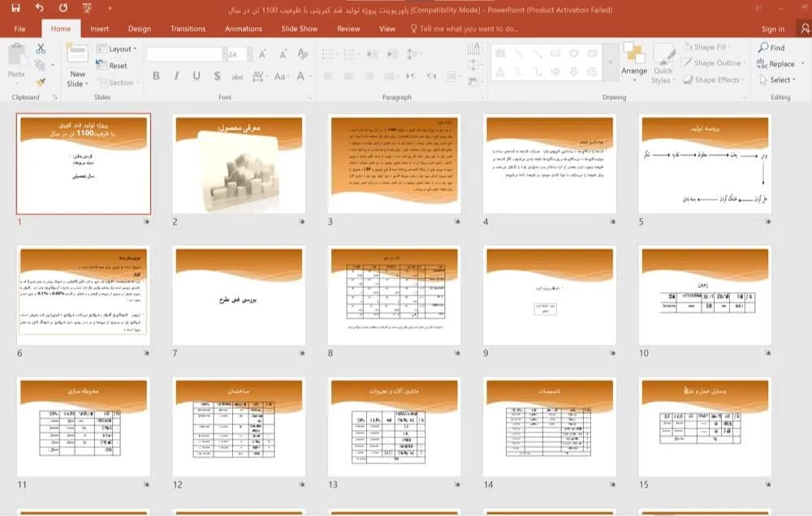Save the presentation with the floppy disk icon

(x=15, y=8)
